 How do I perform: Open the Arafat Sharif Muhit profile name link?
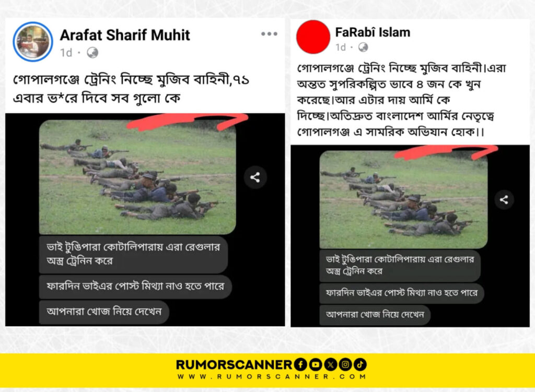point(125,35)
